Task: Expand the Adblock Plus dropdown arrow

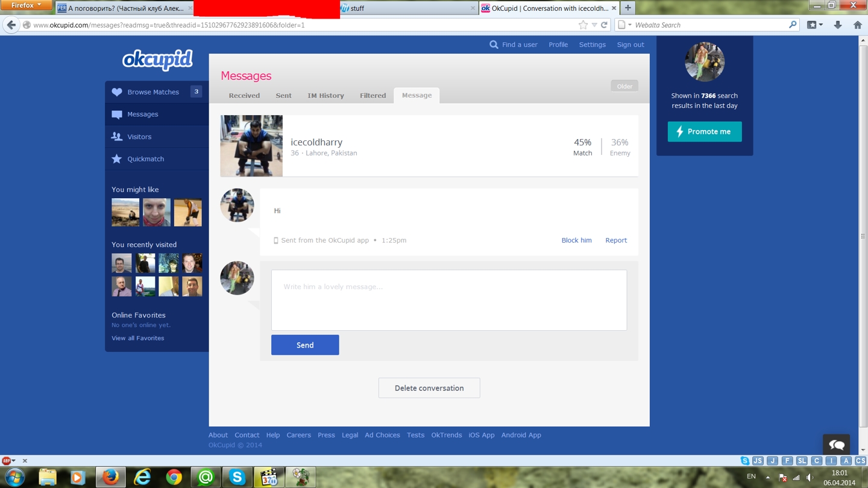Action: click(14, 461)
